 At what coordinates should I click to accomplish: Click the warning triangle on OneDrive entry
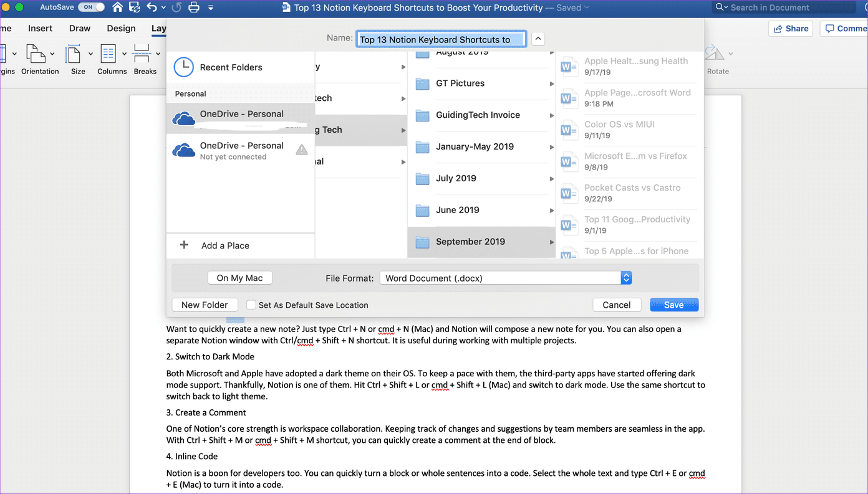click(302, 150)
